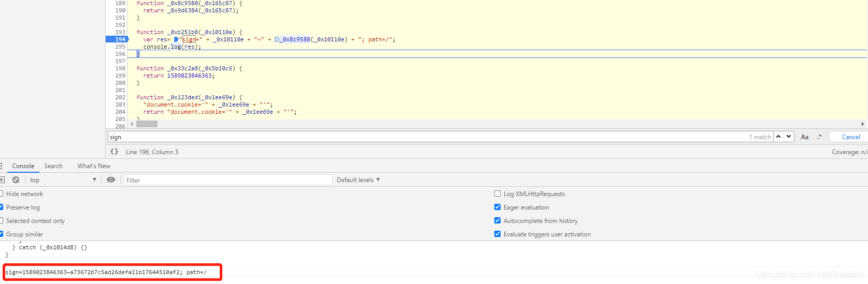Jump to previous search match arrow
868x284 pixels.
778,137
